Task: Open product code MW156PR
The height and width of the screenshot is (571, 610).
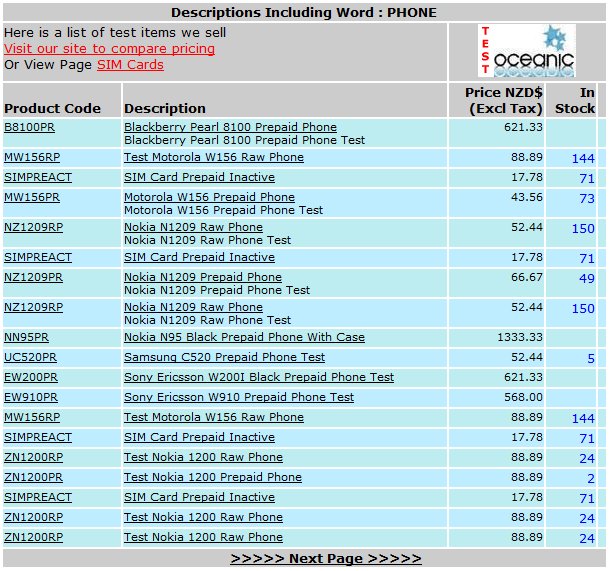Action: (x=32, y=197)
